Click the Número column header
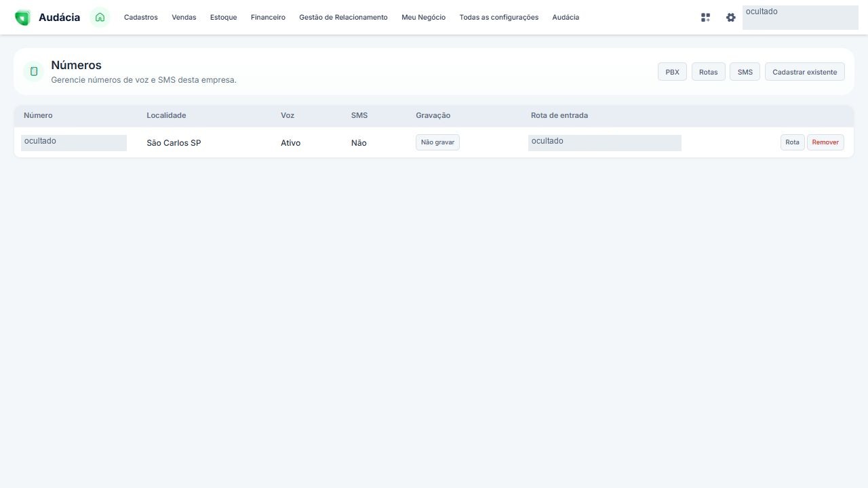The height and width of the screenshot is (488, 868). pos(38,115)
